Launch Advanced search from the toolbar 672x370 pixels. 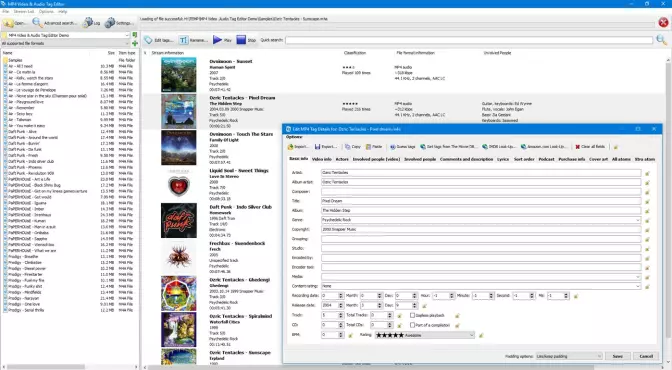pos(55,23)
